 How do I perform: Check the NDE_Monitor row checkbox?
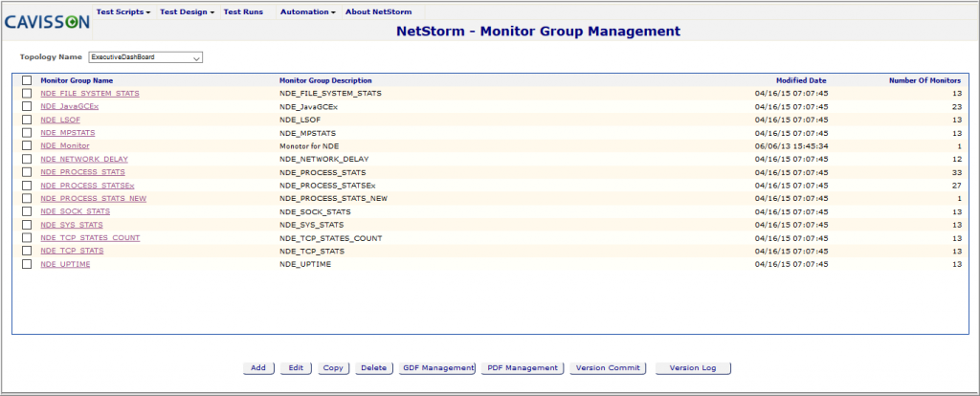coord(27,145)
